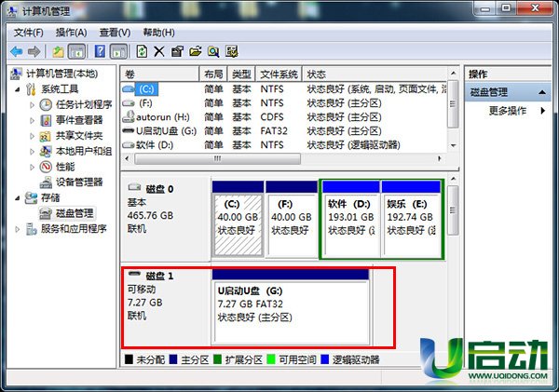
Task: Click the disk view vertical scrollbar thumb
Action: click(x=453, y=210)
